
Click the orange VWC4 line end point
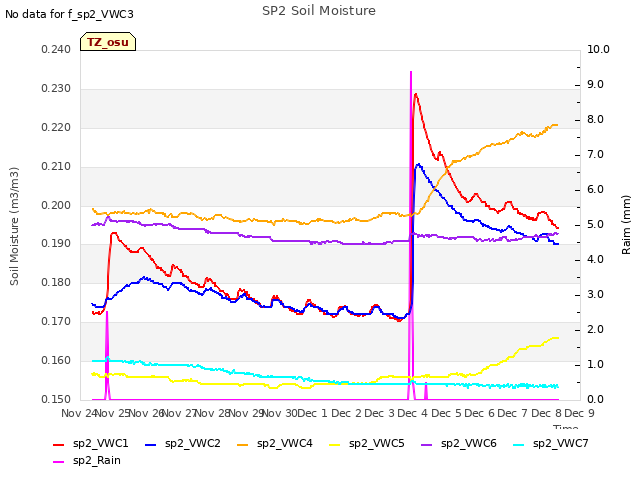click(557, 125)
